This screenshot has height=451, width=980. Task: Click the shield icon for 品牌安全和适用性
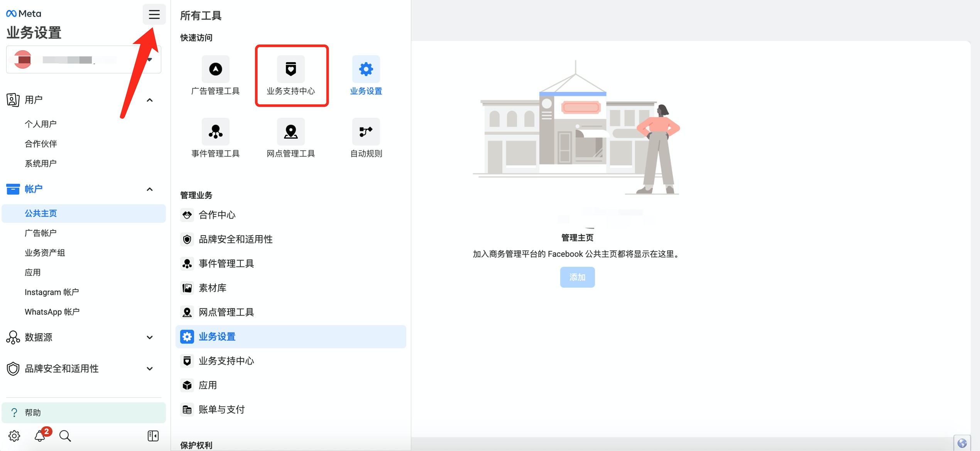click(13, 369)
